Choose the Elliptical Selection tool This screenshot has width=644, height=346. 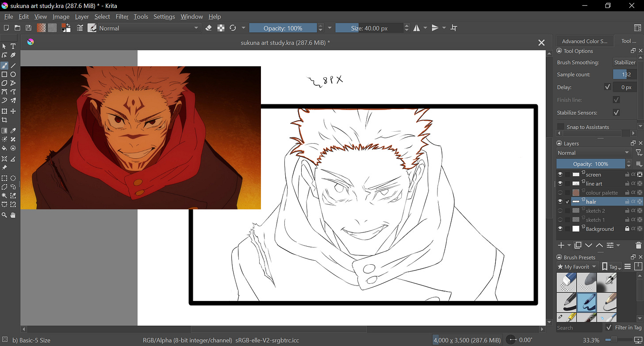pos(13,178)
